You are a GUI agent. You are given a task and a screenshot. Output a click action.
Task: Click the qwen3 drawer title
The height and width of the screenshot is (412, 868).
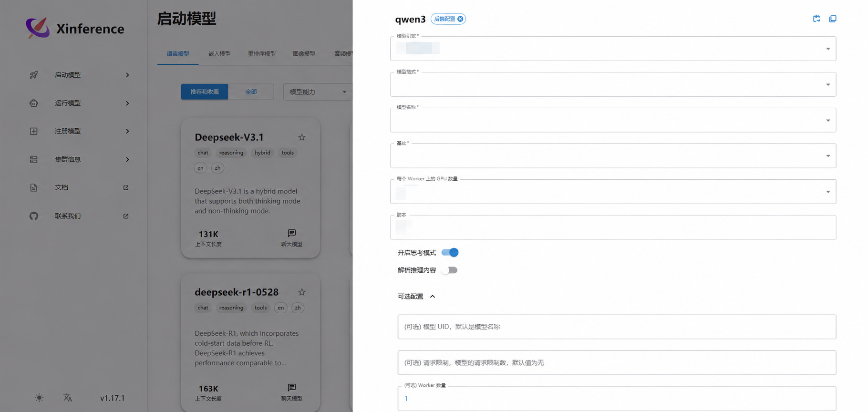(x=410, y=20)
